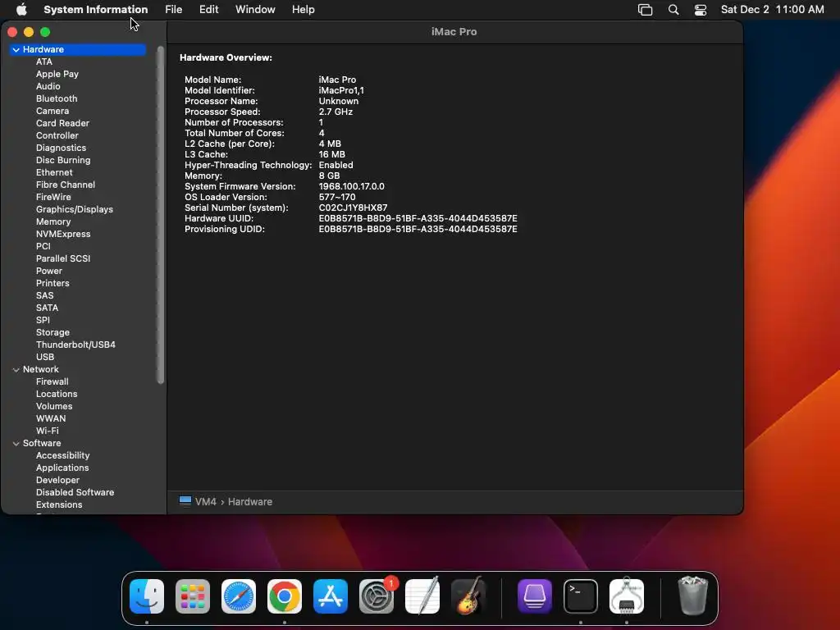Click firmware version 1968.100.17.0.0

351,186
